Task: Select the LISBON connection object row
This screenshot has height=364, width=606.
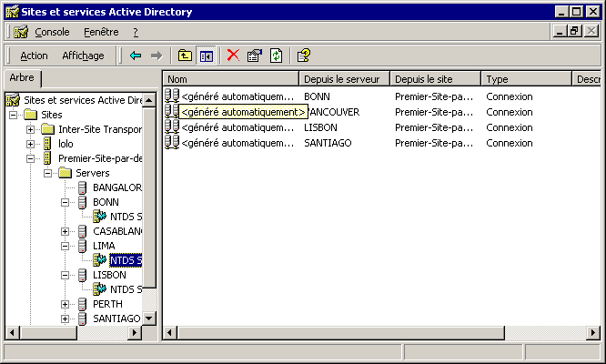Action: (237, 127)
